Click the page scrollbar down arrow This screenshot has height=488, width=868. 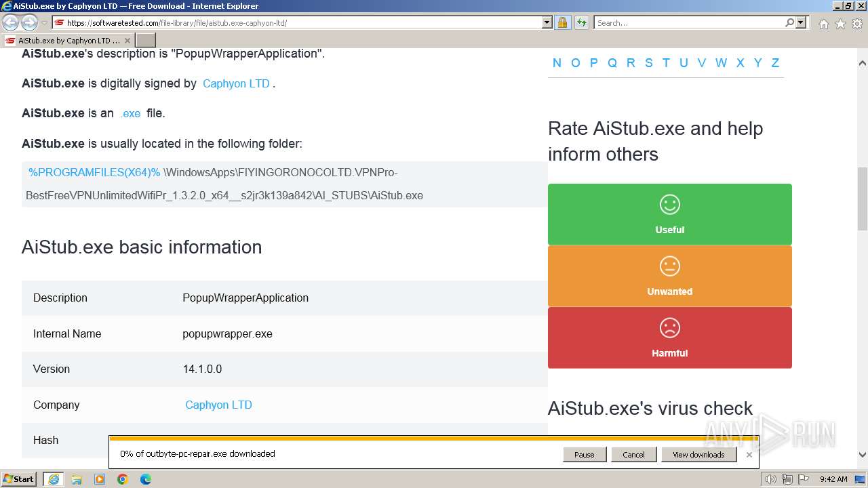coord(862,455)
